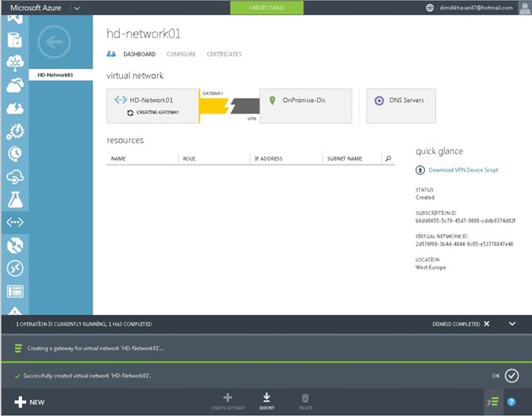
Task: Open Download VPN Device Script link
Action: (464, 170)
